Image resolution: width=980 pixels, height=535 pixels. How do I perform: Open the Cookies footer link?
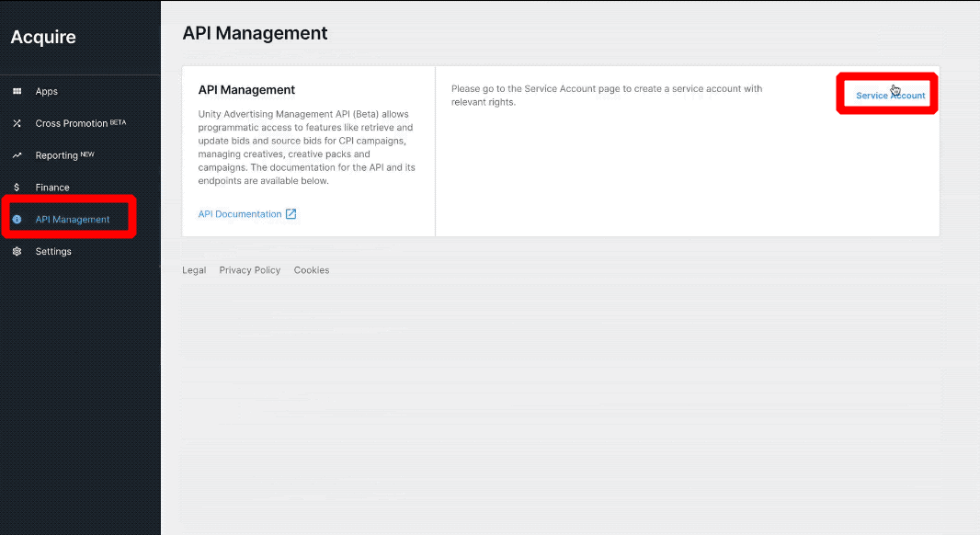point(312,270)
